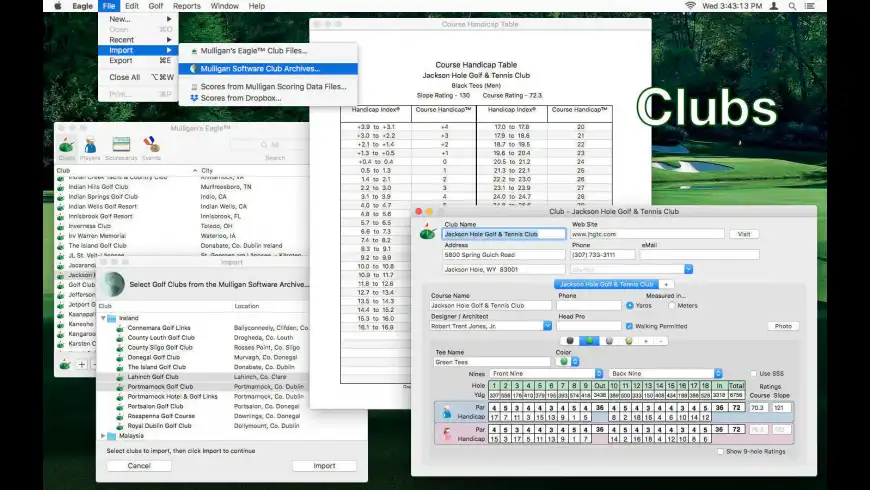Choose Mulligan Software Club Archives menu item
Screen dimensions: 870x490
[268, 69]
